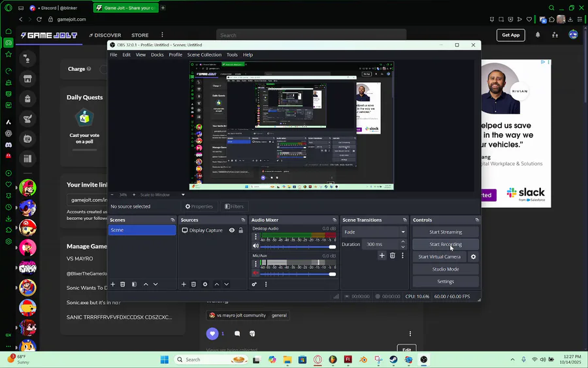Open OBS View menu

[x=140, y=55]
